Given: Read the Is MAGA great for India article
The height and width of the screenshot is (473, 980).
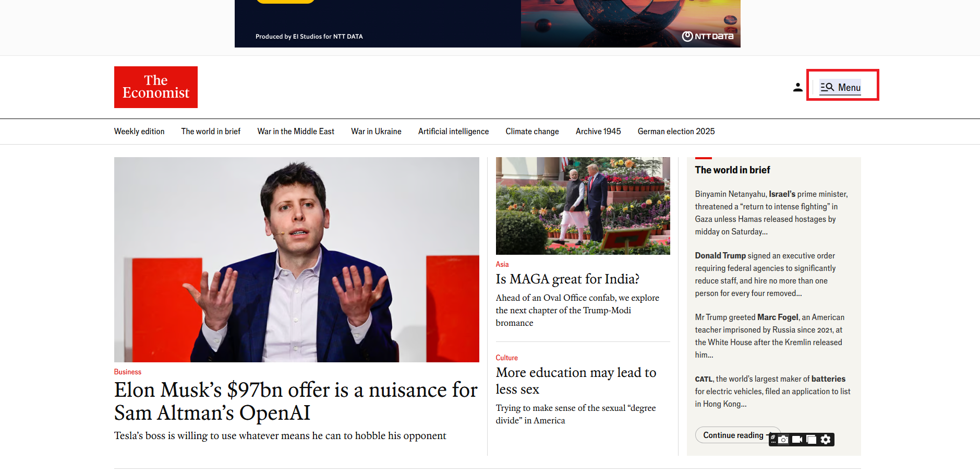Looking at the screenshot, I should [x=567, y=279].
